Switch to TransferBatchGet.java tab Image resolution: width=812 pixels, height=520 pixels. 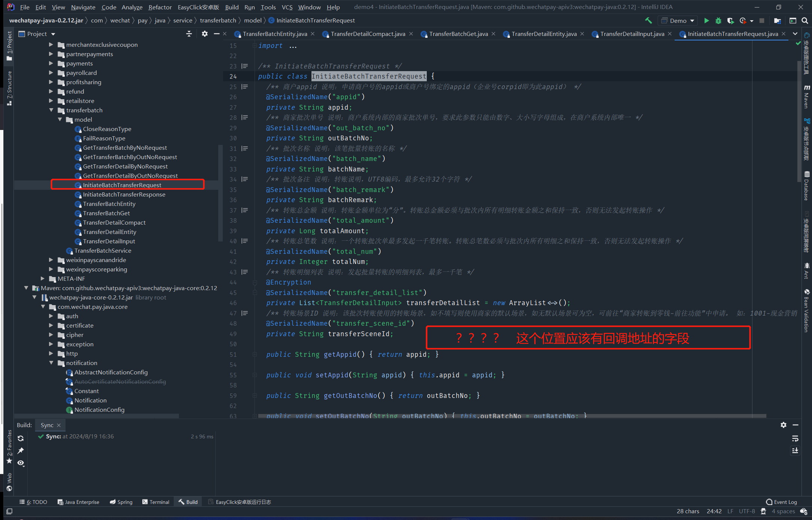pos(458,34)
